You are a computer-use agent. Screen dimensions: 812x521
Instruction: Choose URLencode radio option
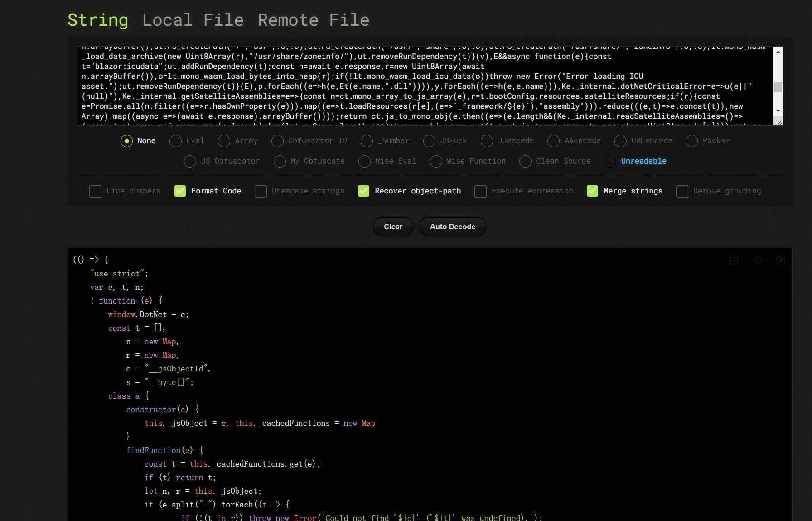[620, 141]
